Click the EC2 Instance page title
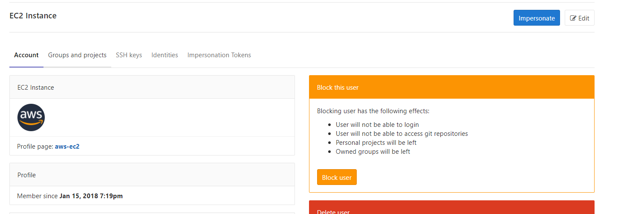The image size is (644, 214). (x=33, y=16)
